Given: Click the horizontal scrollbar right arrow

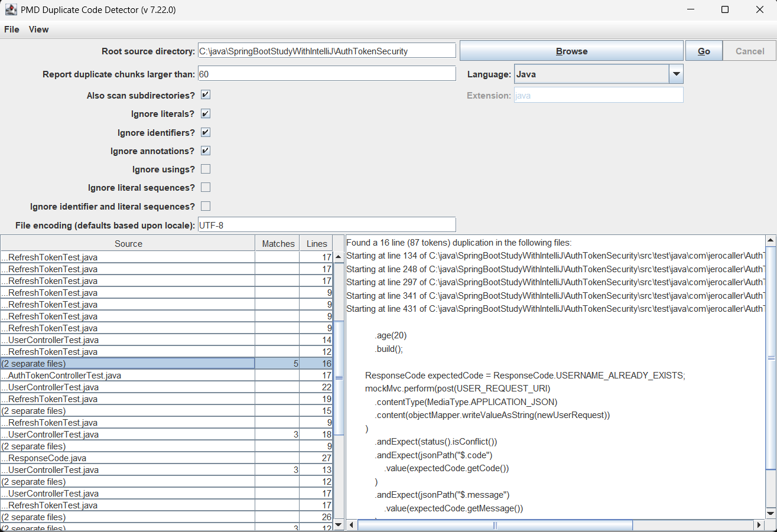Looking at the screenshot, I should pyautogui.click(x=759, y=525).
